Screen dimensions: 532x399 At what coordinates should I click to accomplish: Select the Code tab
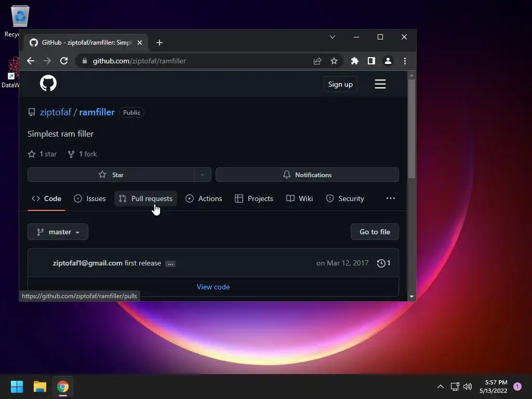coord(46,199)
